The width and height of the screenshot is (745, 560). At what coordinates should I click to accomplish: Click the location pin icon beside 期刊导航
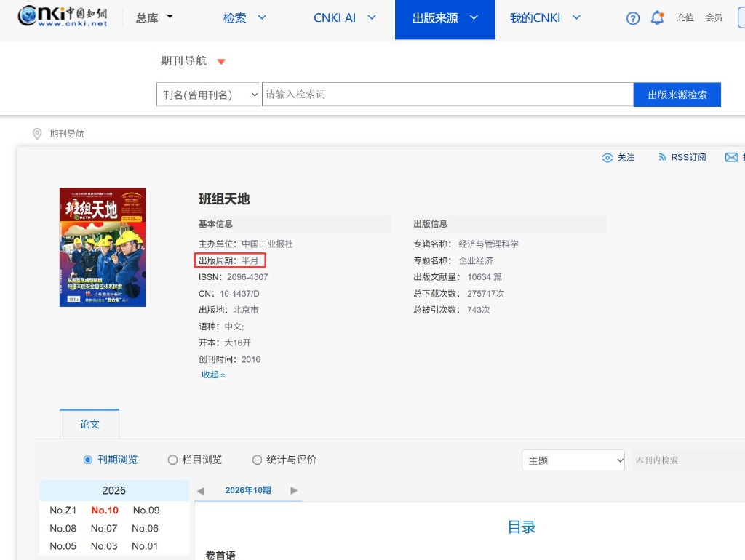pyautogui.click(x=37, y=134)
